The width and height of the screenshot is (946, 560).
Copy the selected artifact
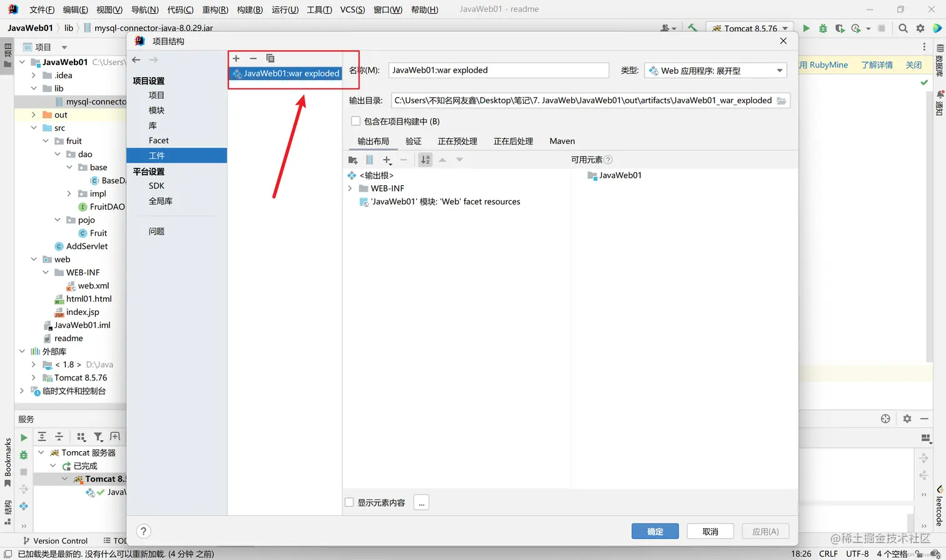(270, 58)
